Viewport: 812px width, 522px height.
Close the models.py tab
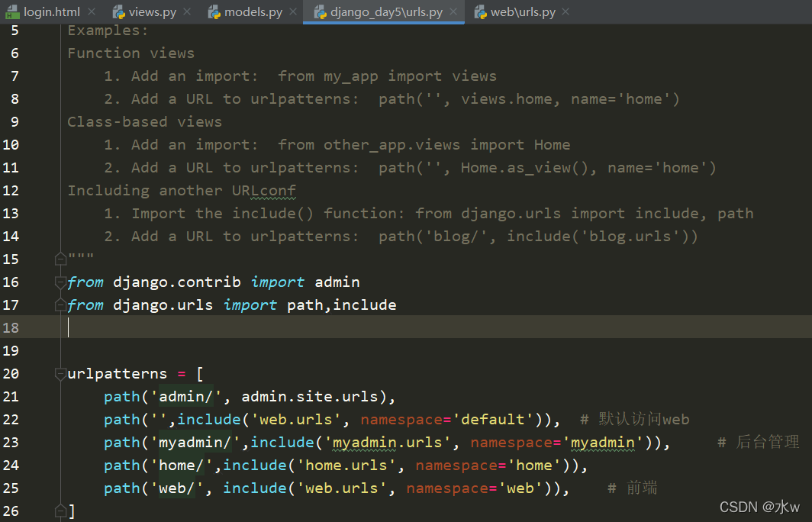coord(292,12)
